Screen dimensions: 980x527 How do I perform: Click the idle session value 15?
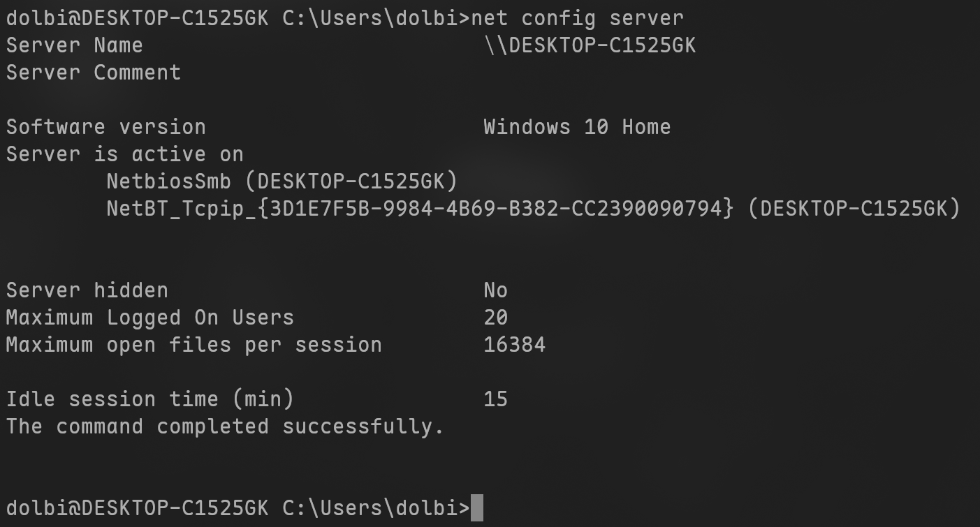tap(495, 399)
